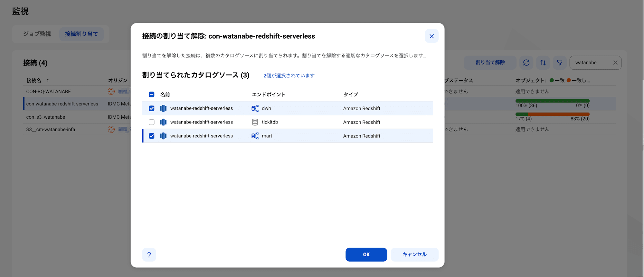Close the unassign connection dialog
This screenshot has height=277, width=644.
coord(431,36)
